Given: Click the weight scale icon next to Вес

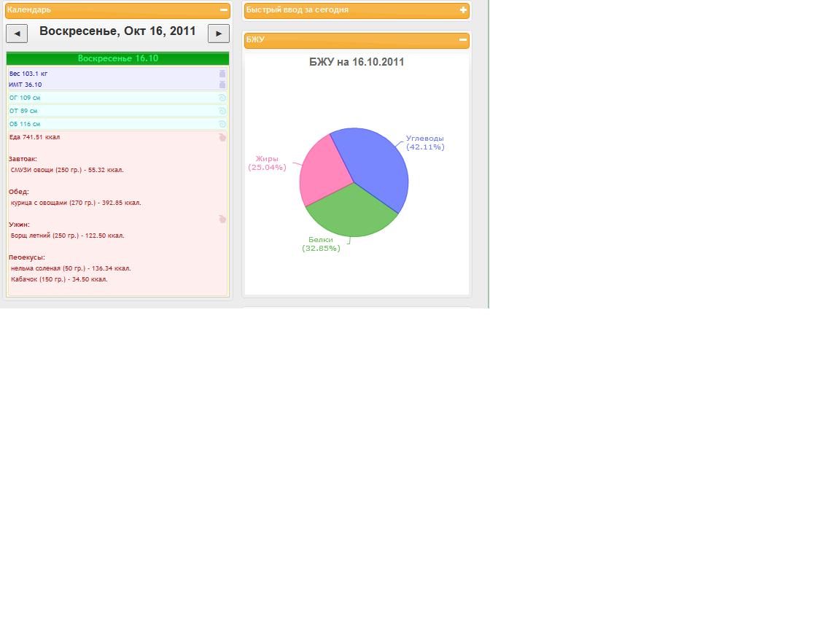Looking at the screenshot, I should coord(222,74).
